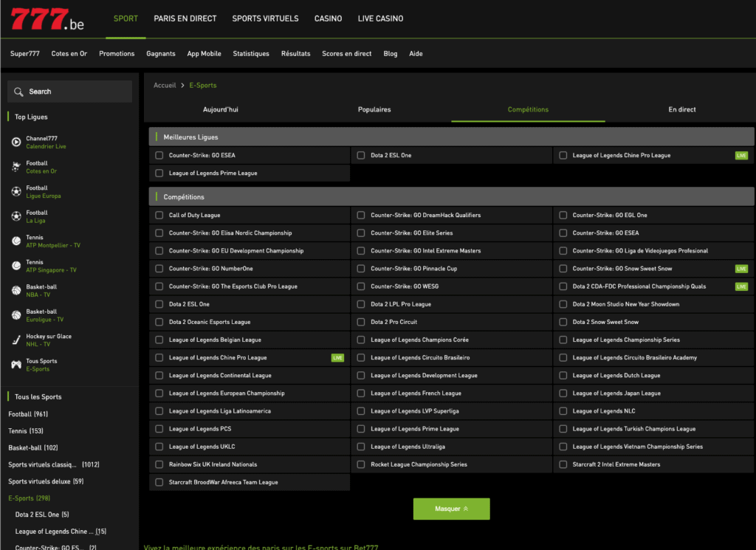Go to LIVE CASINO section
Viewport: 756px width, 550px height.
tap(380, 18)
